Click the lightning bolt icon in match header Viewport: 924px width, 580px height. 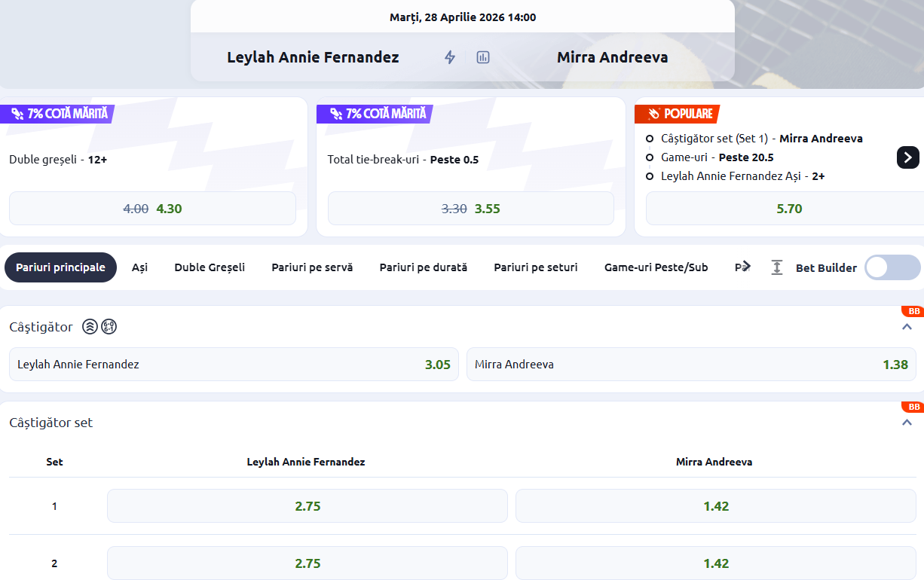[x=450, y=57]
